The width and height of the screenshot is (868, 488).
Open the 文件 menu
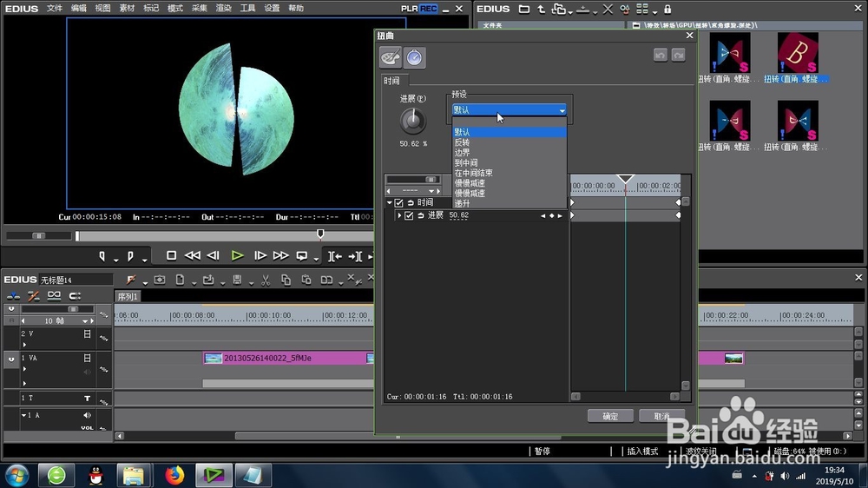pyautogui.click(x=54, y=9)
